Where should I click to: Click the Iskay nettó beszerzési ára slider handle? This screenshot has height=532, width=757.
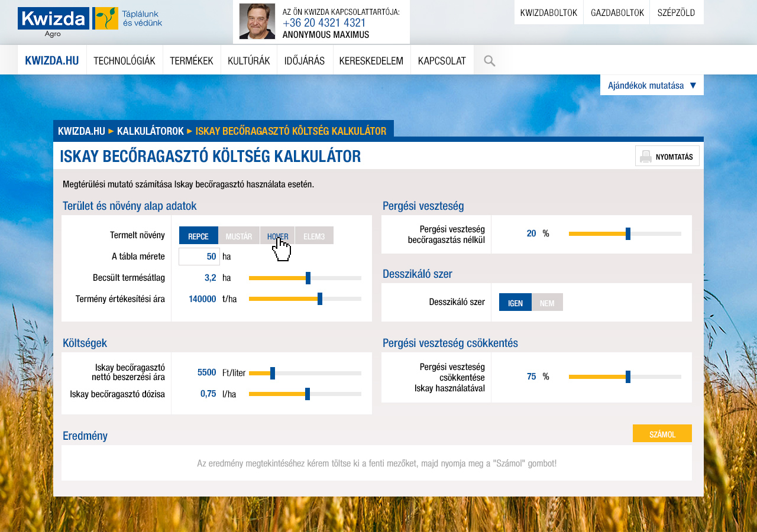coord(273,373)
